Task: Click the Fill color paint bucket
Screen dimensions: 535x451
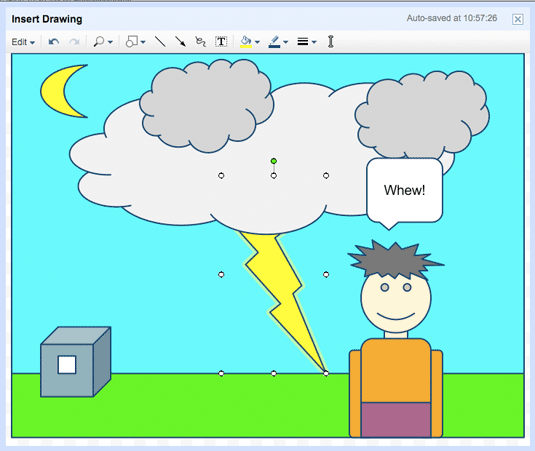Action: point(246,42)
